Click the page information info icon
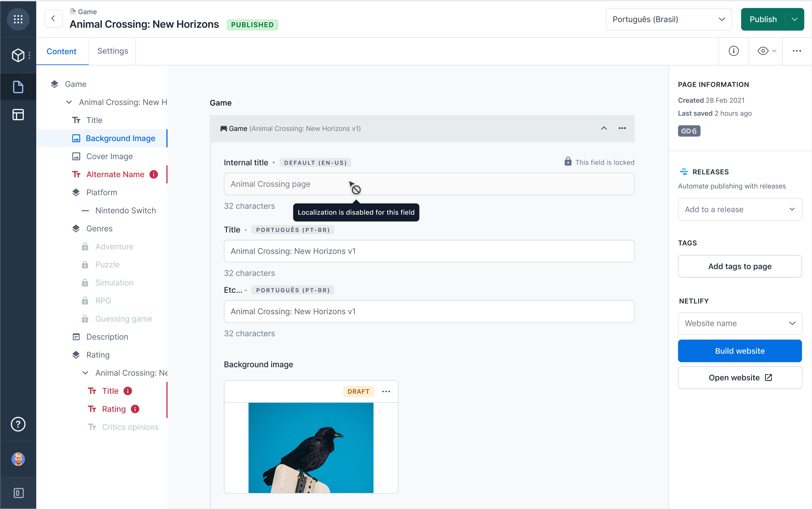Screen dimensions: 812x509 (734, 51)
